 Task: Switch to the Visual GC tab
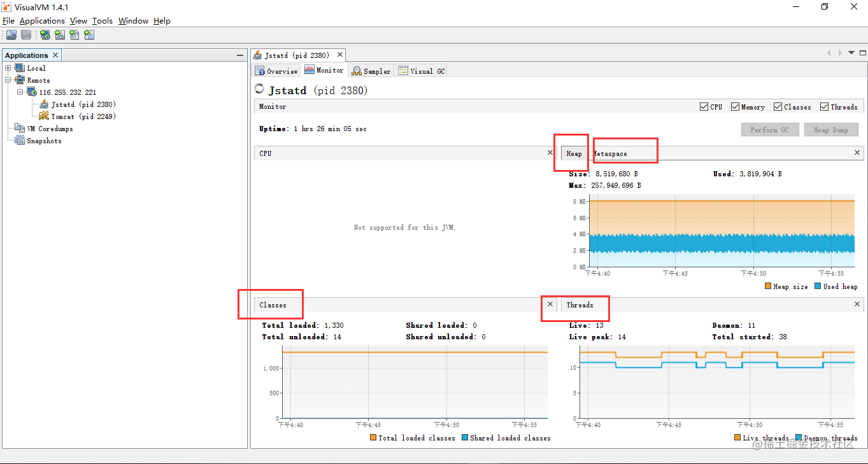(x=422, y=71)
